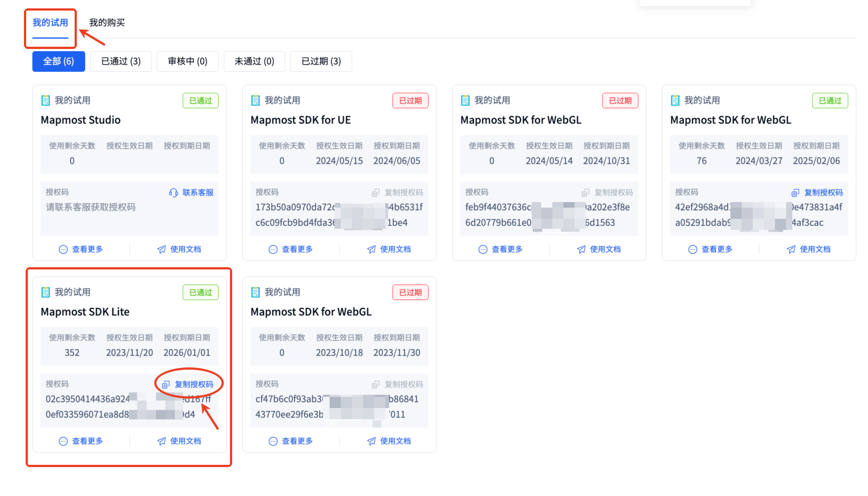
Task: Click the headset icon for 联系客服
Action: (x=173, y=193)
